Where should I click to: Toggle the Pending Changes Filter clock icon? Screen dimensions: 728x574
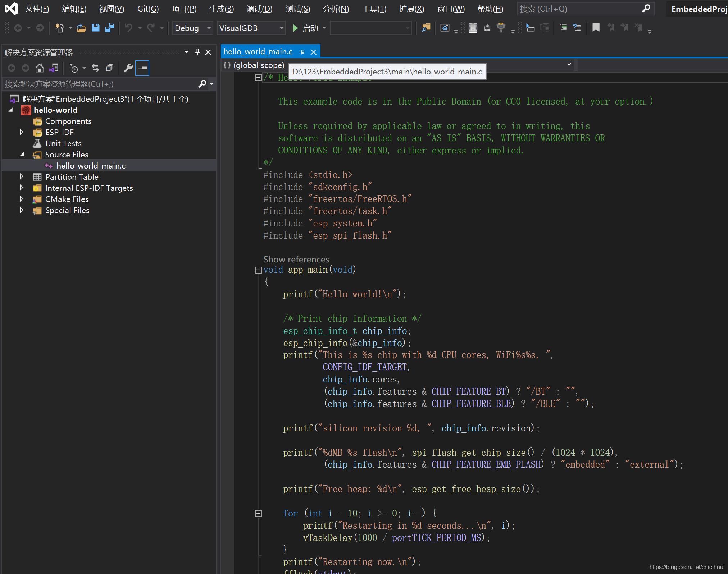click(x=74, y=68)
